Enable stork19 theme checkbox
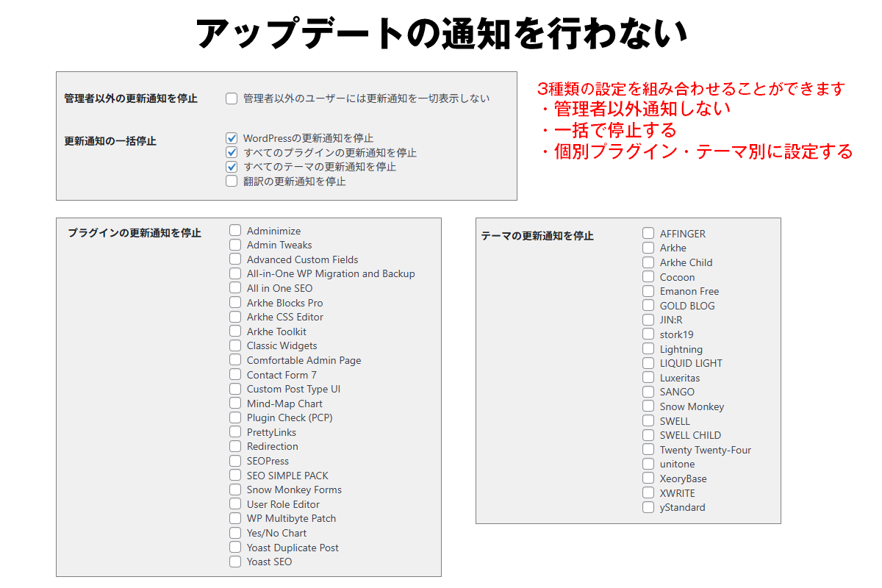This screenshot has height=588, width=882. (x=648, y=334)
